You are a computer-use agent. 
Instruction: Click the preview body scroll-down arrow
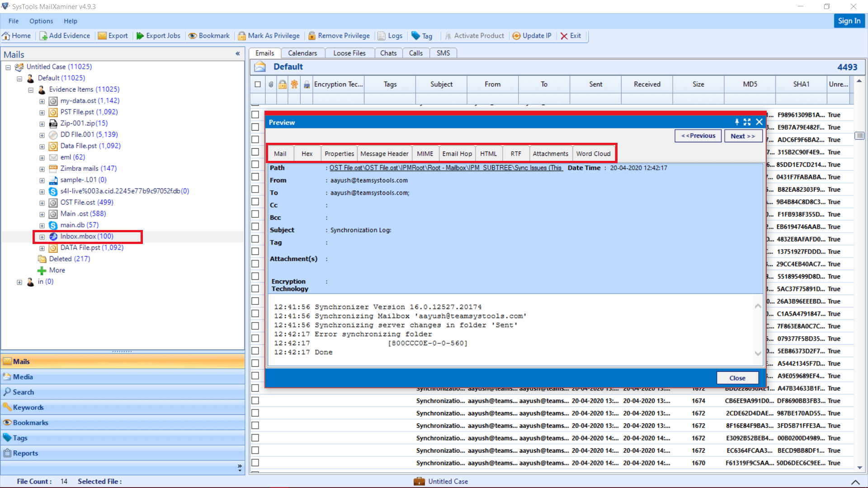pos(758,353)
